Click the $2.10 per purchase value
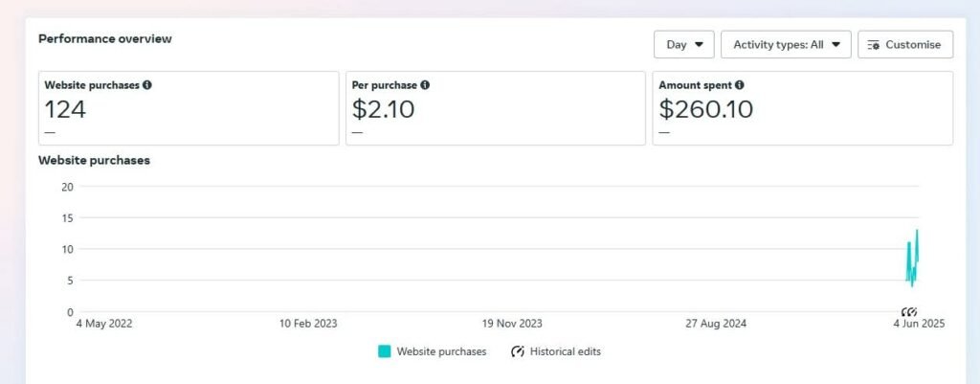 point(383,109)
